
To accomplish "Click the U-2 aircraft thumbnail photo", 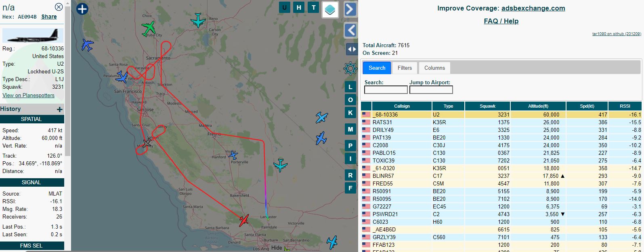I will point(33,35).
